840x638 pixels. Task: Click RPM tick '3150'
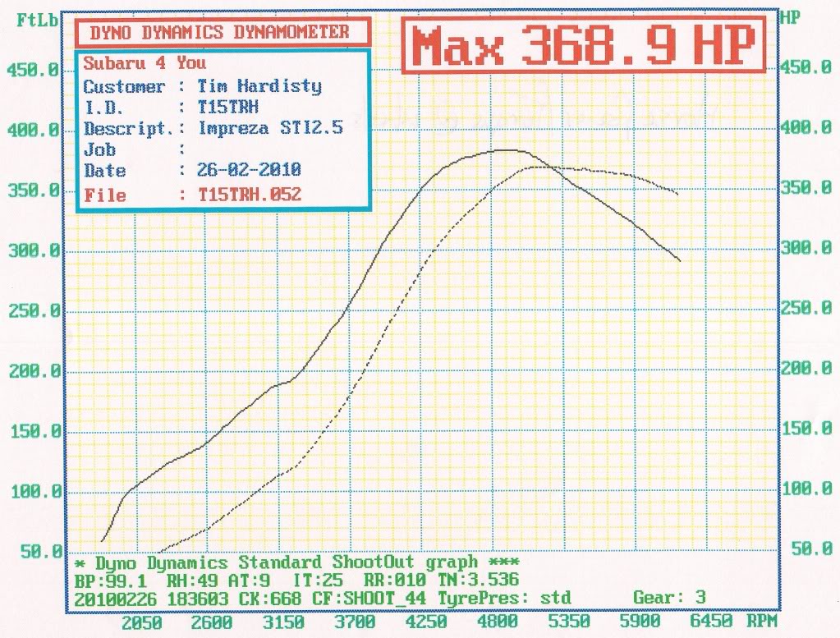[283, 622]
